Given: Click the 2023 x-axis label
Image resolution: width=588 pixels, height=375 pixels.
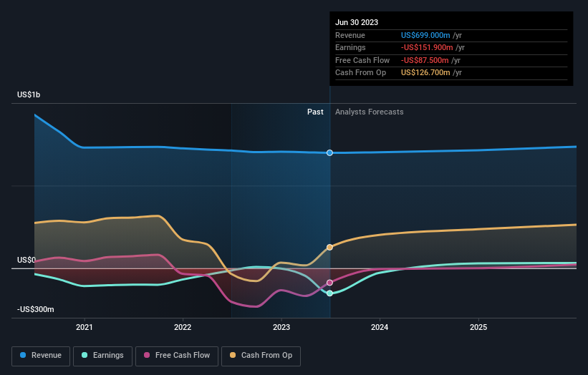Looking at the screenshot, I should pyautogui.click(x=281, y=327).
